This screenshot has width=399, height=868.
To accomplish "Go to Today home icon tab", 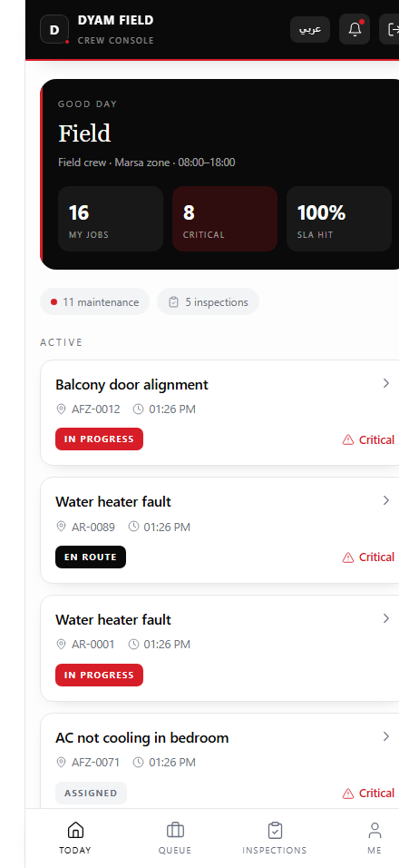I will point(75,838).
